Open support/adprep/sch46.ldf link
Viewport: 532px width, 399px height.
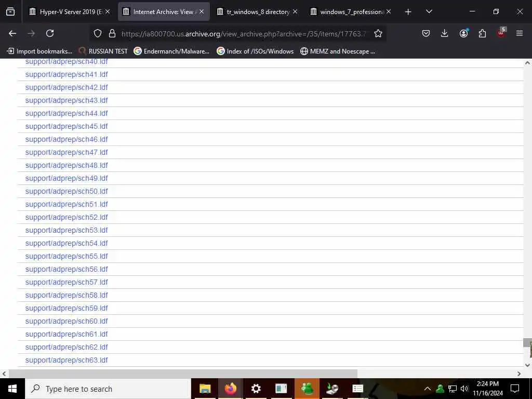coord(66,139)
